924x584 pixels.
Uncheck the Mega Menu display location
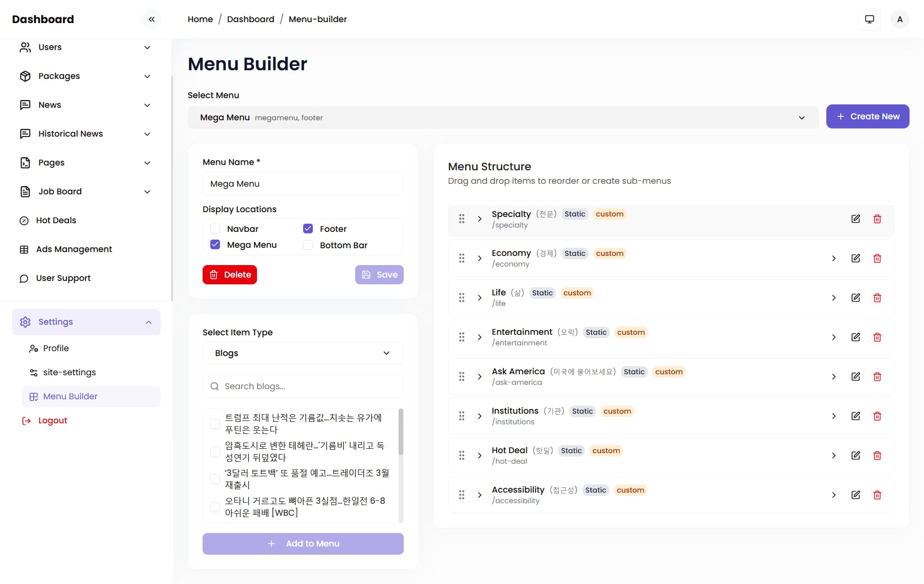215,245
